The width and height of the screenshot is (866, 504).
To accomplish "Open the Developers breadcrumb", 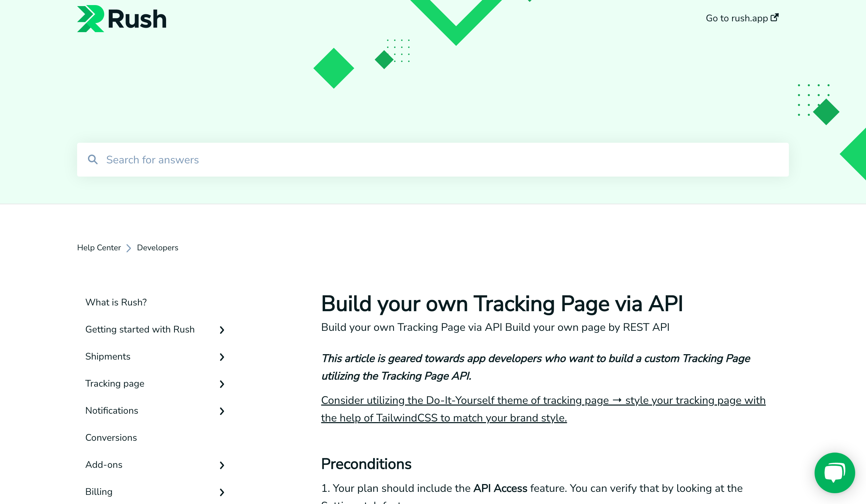I will (x=157, y=248).
